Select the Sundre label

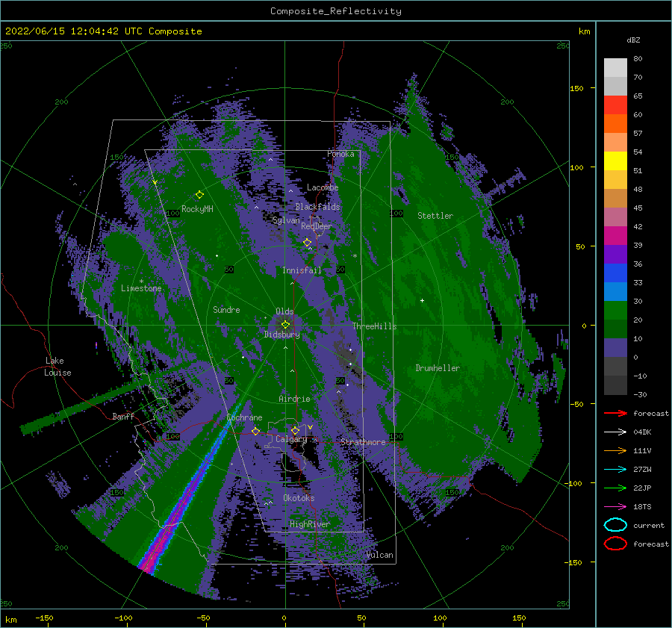tap(226, 309)
